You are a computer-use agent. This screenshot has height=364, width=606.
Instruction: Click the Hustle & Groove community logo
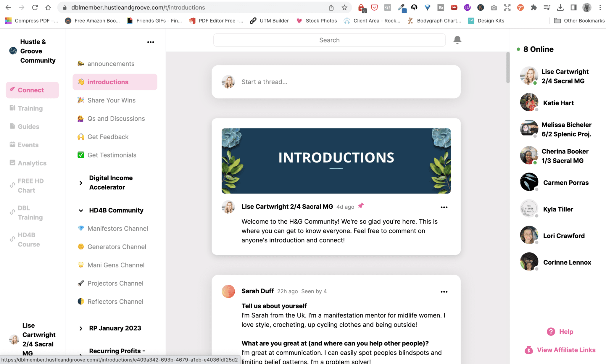(x=13, y=51)
